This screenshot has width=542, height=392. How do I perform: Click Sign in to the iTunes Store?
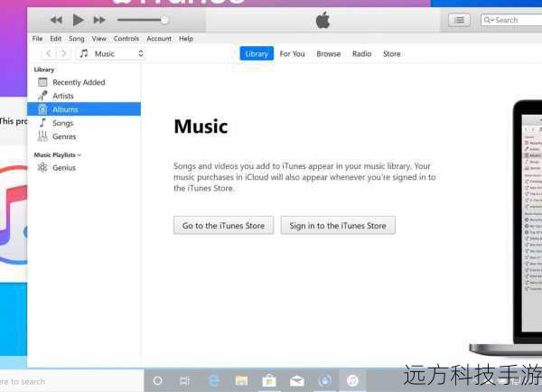click(338, 226)
